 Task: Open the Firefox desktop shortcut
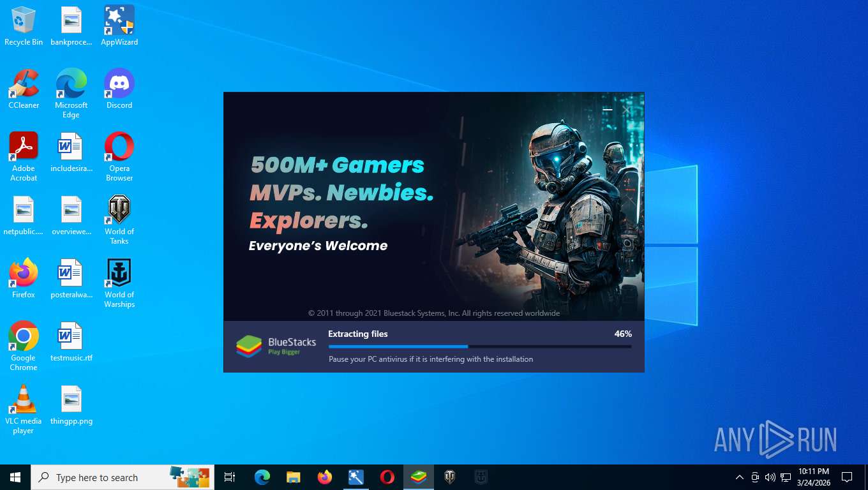(24, 279)
